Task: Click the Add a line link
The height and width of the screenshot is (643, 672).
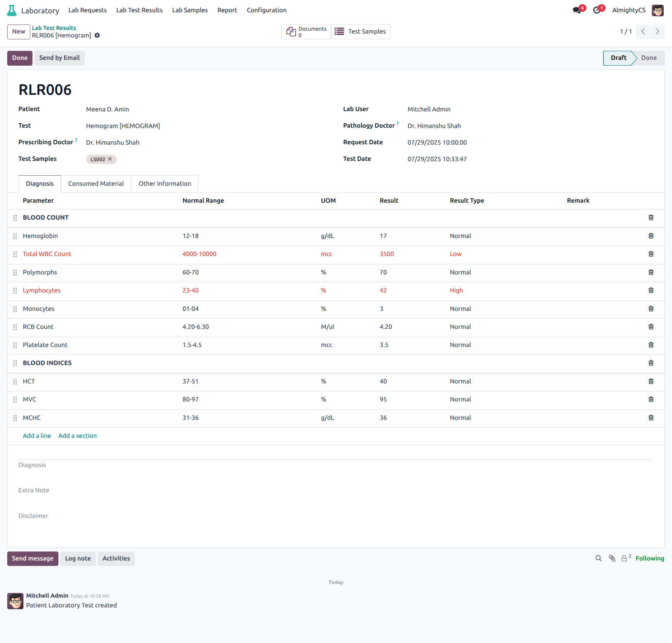Action: pyautogui.click(x=37, y=436)
